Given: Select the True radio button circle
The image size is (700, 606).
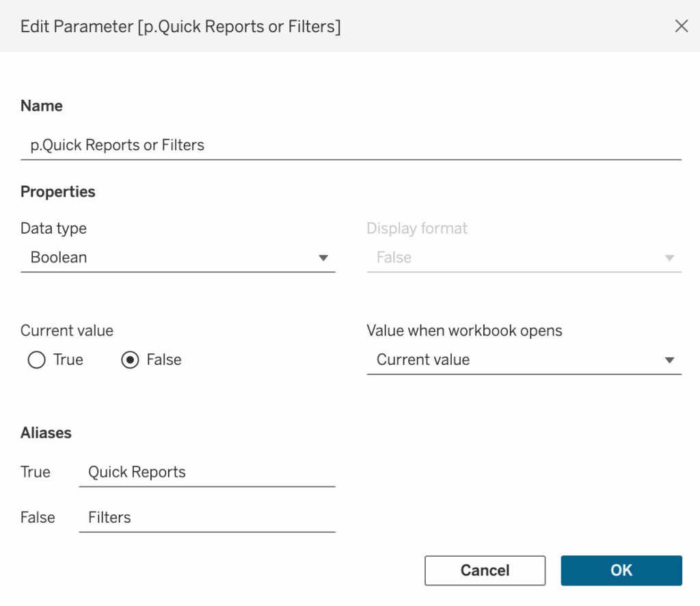Looking at the screenshot, I should click(36, 360).
